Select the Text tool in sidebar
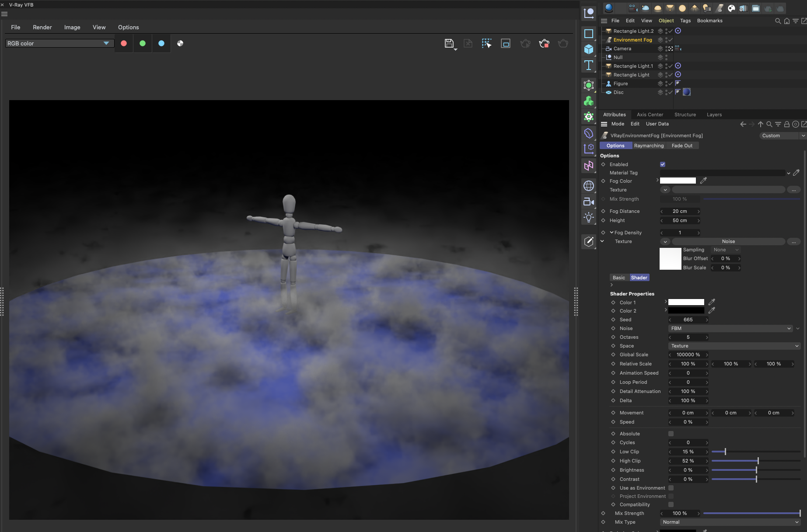Screen dimensions: 807x532 pos(589,66)
